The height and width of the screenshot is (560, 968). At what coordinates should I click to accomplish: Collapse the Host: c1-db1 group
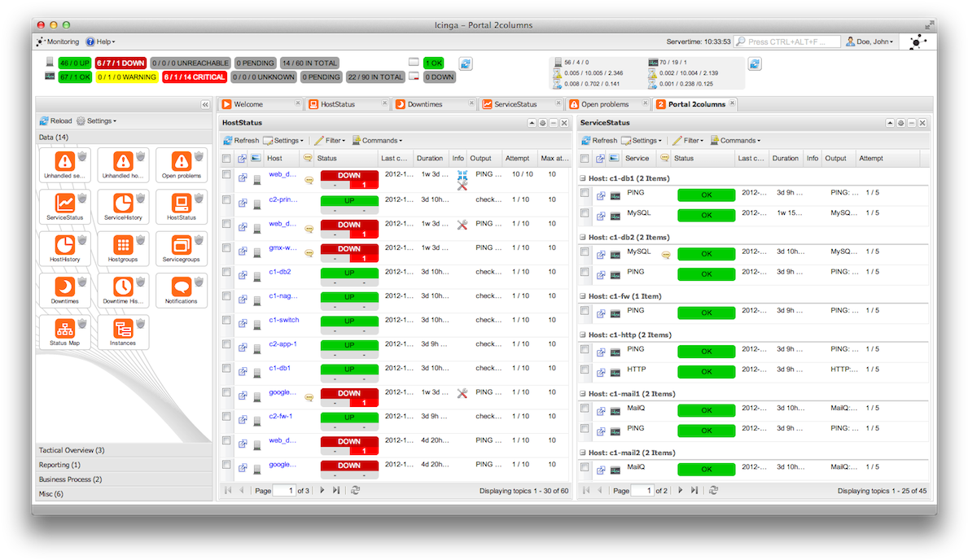click(x=584, y=177)
